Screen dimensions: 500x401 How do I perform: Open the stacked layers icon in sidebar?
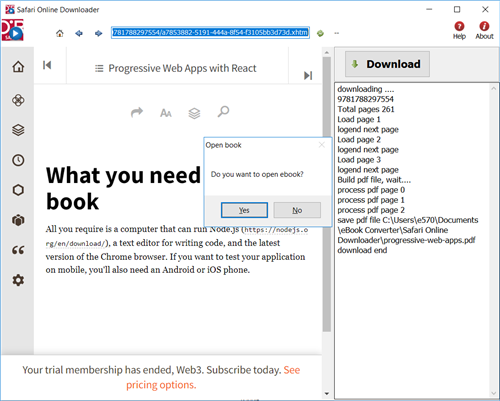[x=18, y=130]
